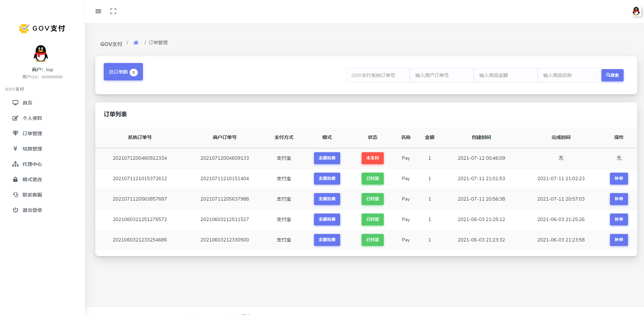Open 代理中心 via the sitemap icon
Screen dimensions: 644x315
click(x=15, y=164)
